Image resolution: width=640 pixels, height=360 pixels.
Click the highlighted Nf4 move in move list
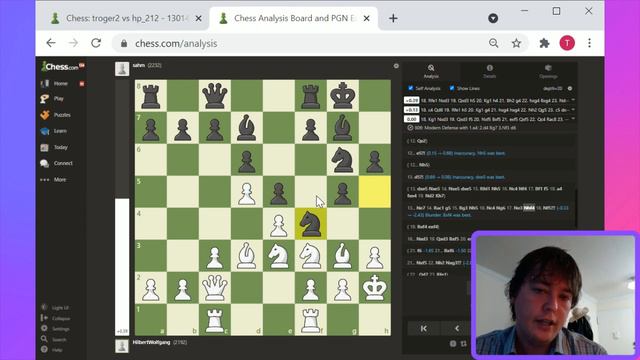coord(529,208)
